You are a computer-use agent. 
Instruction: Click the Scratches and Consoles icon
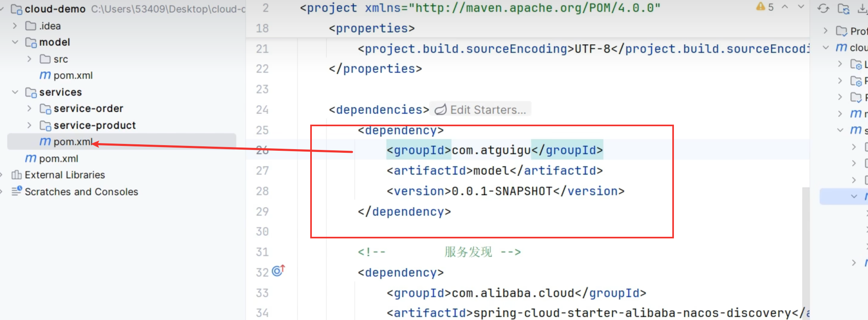click(x=16, y=191)
